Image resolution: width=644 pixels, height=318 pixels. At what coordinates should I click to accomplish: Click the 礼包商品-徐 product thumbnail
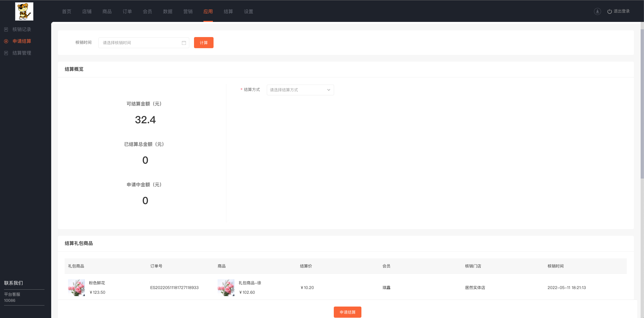tap(226, 288)
